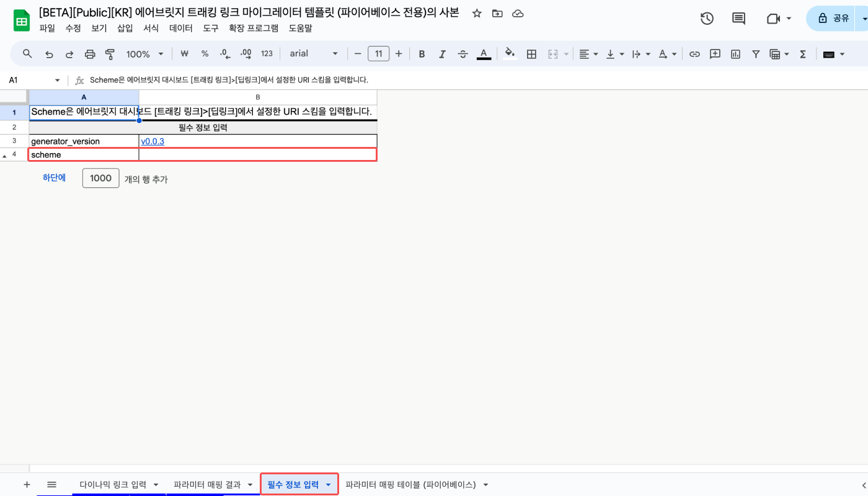This screenshot has height=496, width=868.
Task: Format as won currency
Action: click(184, 54)
